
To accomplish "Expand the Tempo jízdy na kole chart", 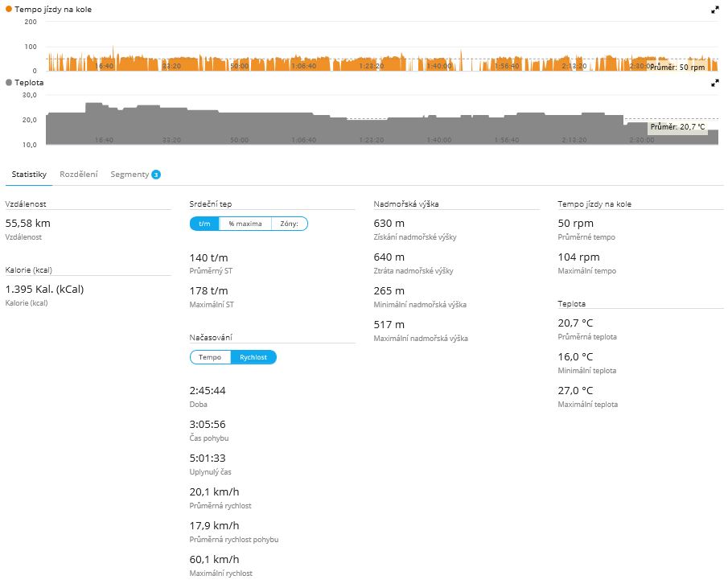I will pos(715,10).
